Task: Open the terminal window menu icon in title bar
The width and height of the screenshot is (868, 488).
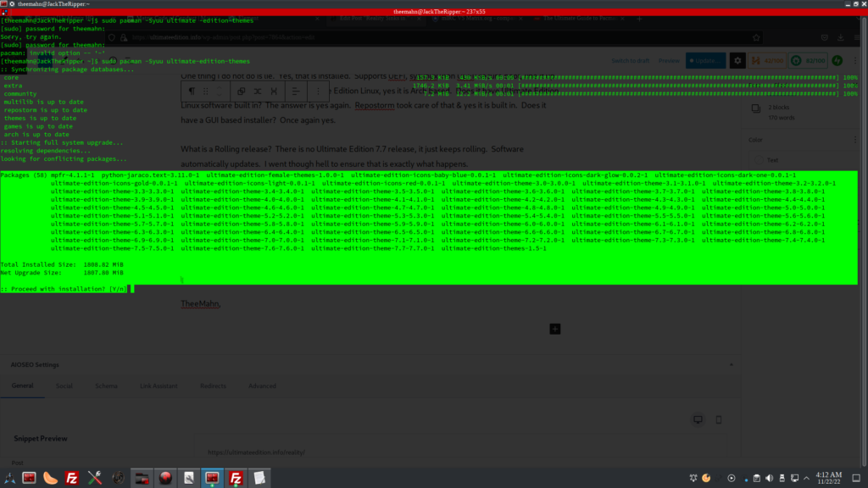Action: tap(4, 4)
